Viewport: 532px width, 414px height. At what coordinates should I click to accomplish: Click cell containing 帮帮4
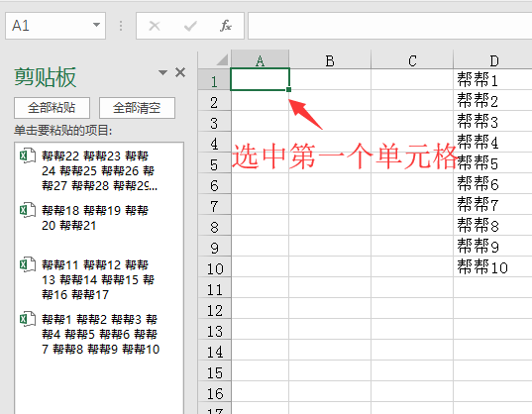coord(493,142)
